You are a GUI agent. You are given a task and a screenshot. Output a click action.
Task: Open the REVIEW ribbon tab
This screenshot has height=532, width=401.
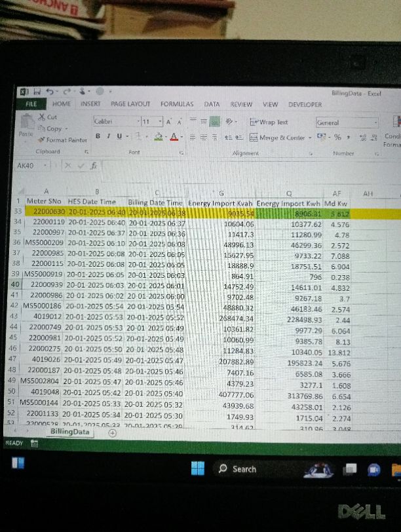241,104
